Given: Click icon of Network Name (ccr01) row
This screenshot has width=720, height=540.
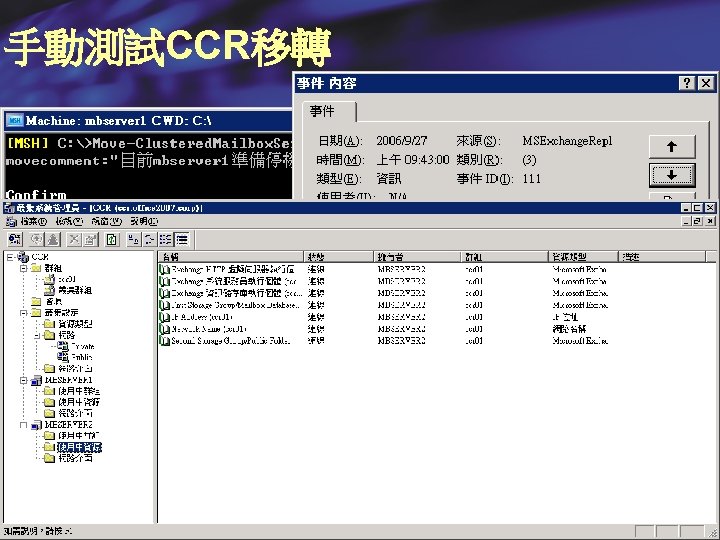Looking at the screenshot, I should point(164,329).
